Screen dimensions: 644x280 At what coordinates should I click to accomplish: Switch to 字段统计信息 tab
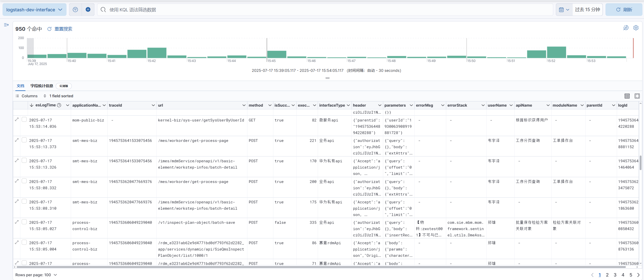coord(42,86)
